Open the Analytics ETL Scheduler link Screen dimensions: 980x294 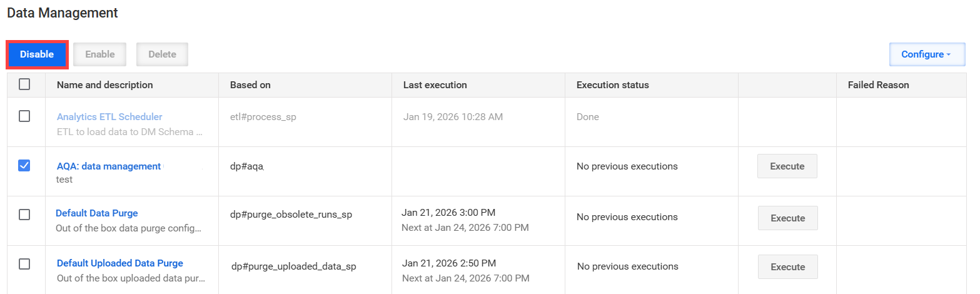[109, 117]
